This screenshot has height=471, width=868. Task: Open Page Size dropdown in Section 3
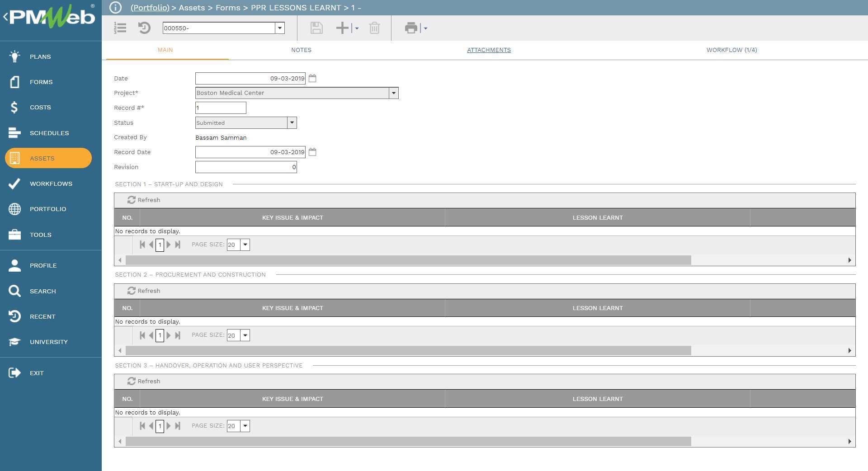pyautogui.click(x=245, y=426)
